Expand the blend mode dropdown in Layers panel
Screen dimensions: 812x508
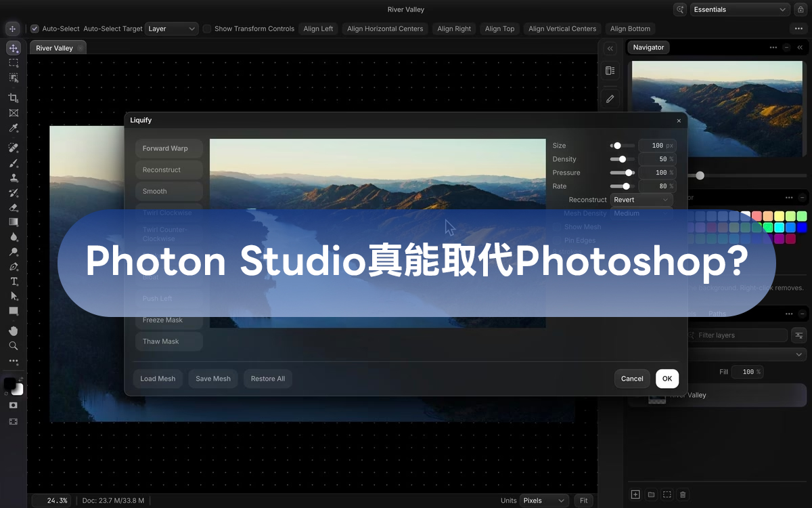coord(748,354)
